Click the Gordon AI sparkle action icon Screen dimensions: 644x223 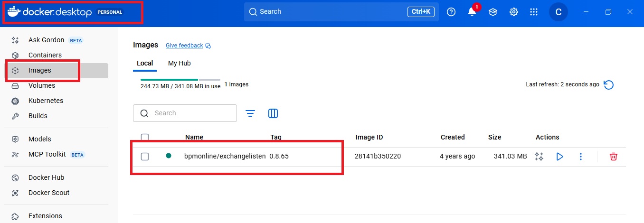539,157
